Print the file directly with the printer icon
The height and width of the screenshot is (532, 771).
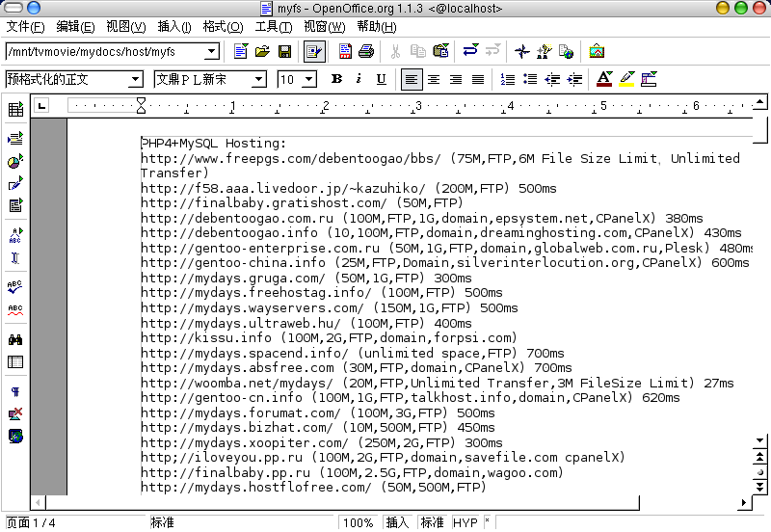[366, 51]
